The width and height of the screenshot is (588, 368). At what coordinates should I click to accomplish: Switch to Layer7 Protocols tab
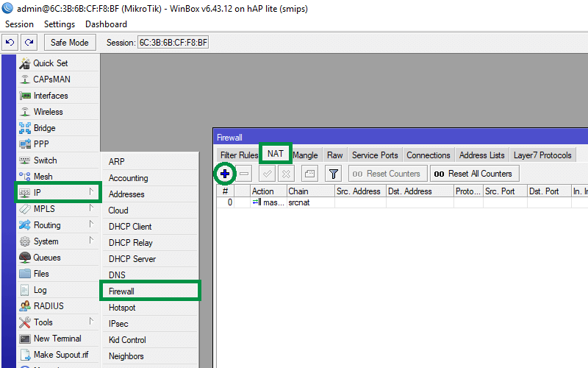pos(542,155)
